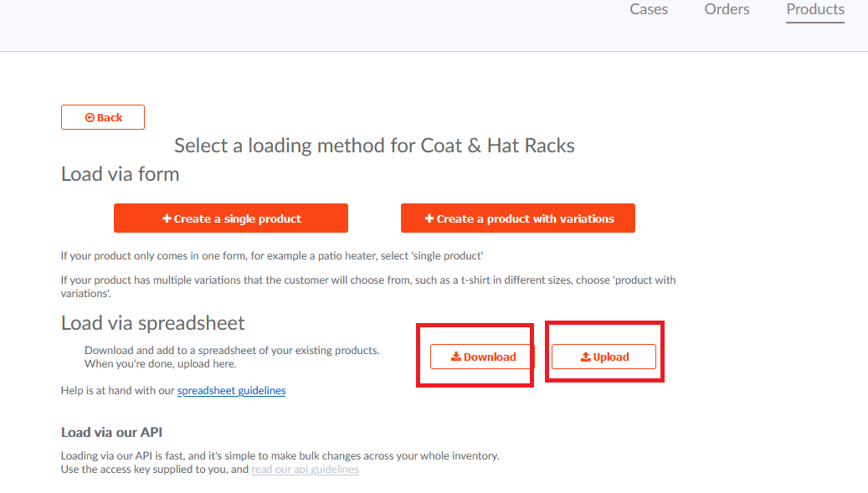Select the Download button for the spreadsheet
This screenshot has width=868, height=493.
coord(481,357)
